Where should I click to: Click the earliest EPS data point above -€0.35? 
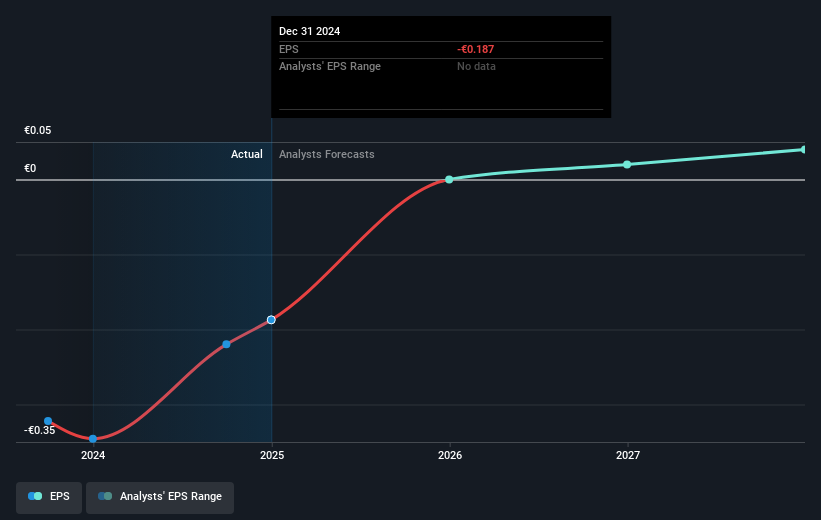48,421
